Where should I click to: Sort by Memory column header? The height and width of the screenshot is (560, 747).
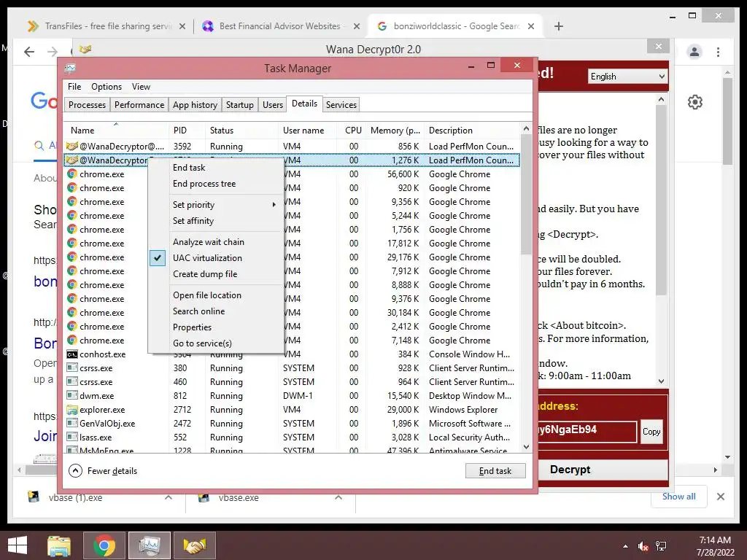tap(395, 130)
